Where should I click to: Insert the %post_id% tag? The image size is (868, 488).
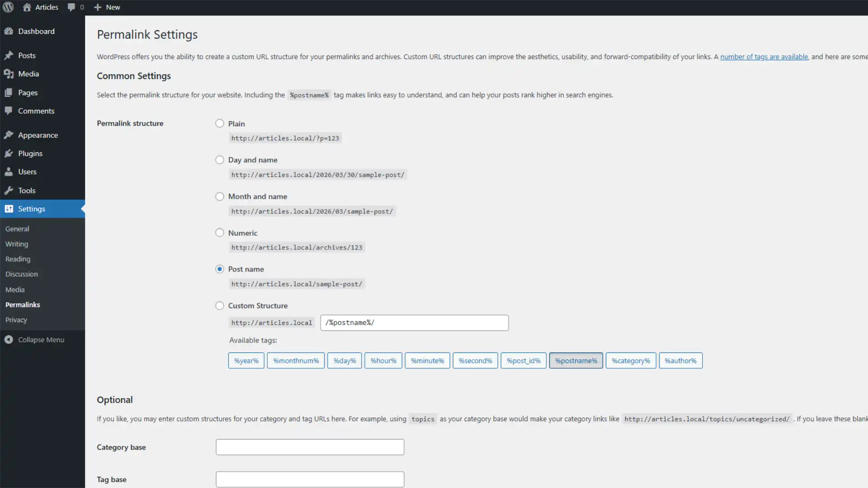click(524, 361)
